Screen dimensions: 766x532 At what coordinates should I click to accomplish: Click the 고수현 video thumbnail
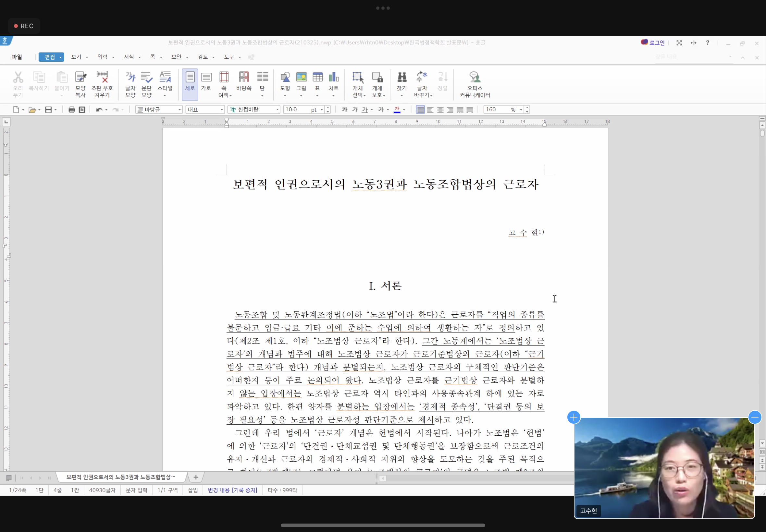(664, 468)
